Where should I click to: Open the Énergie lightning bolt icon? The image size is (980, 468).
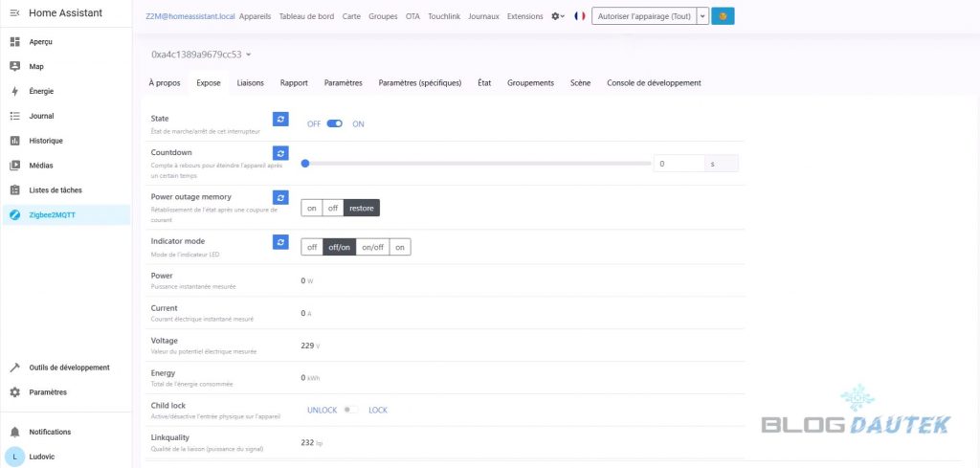click(14, 91)
